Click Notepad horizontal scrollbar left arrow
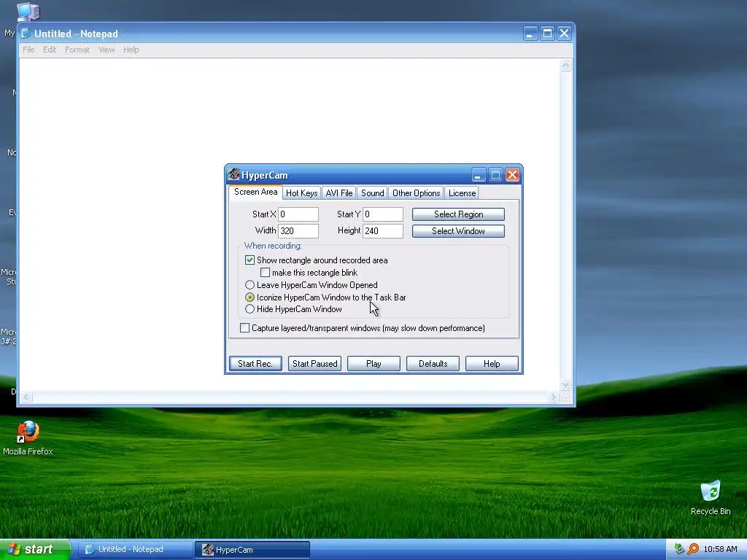This screenshot has height=560, width=747. (x=27, y=397)
